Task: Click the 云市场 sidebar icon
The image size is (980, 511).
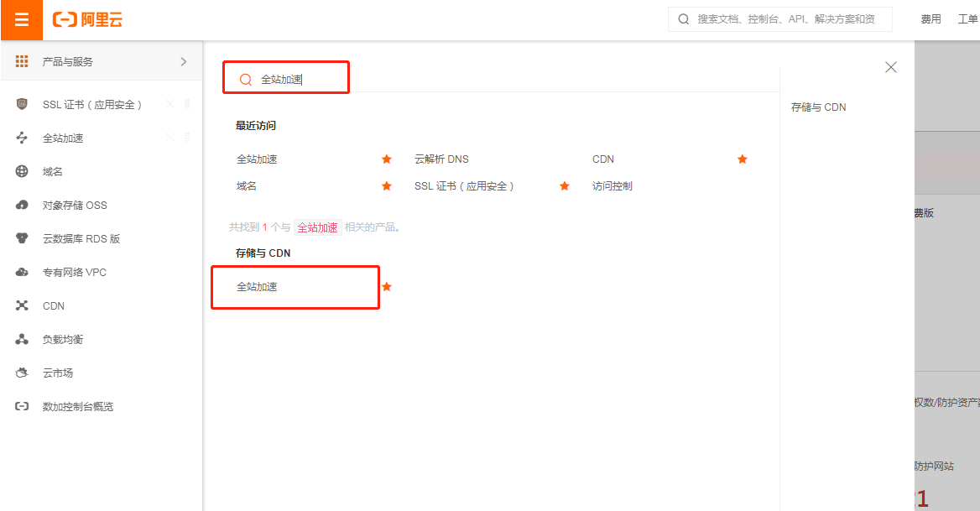Action: [x=22, y=373]
